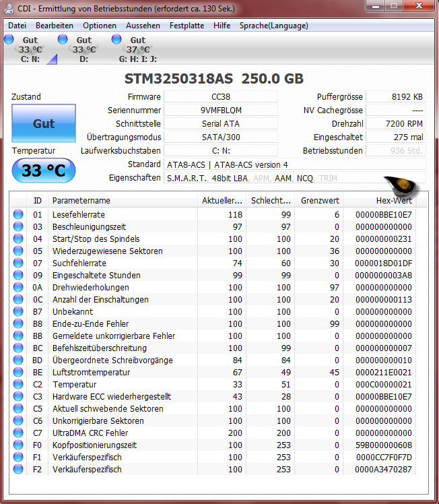
Task: Click status icon of Anzahl der Einschaltungen row
Action: click(18, 299)
